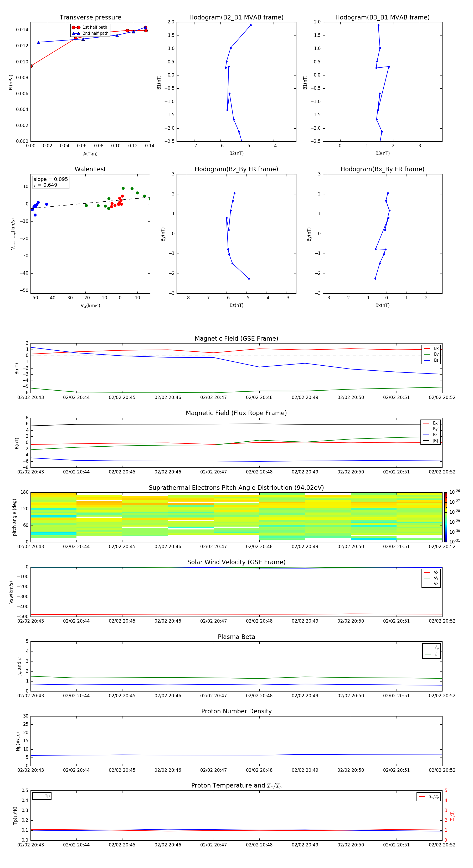Click the 'Hodogram(B3_B1 MVAB frame)' title
This screenshot has width=473, height=868.
point(382,18)
